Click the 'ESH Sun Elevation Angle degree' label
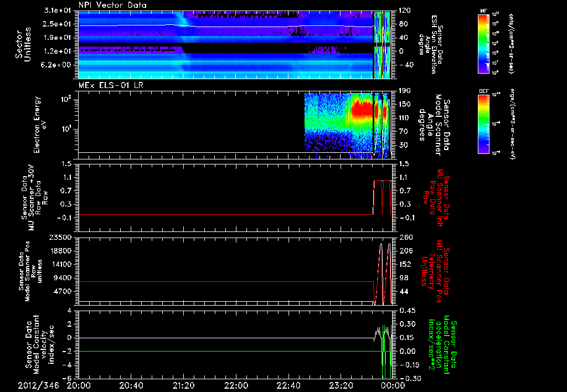Image resolution: width=567 pixels, height=392 pixels. coord(430,44)
